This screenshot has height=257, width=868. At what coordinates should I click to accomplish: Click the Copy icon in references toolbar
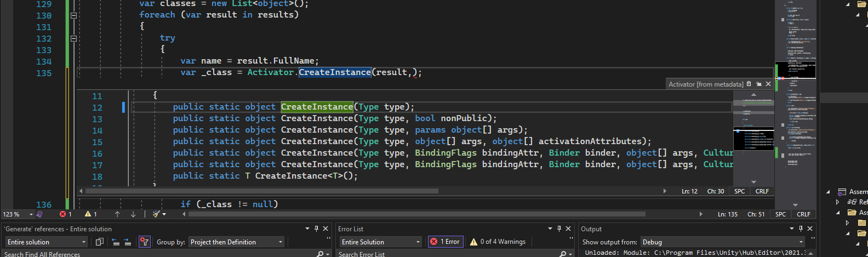click(x=99, y=242)
